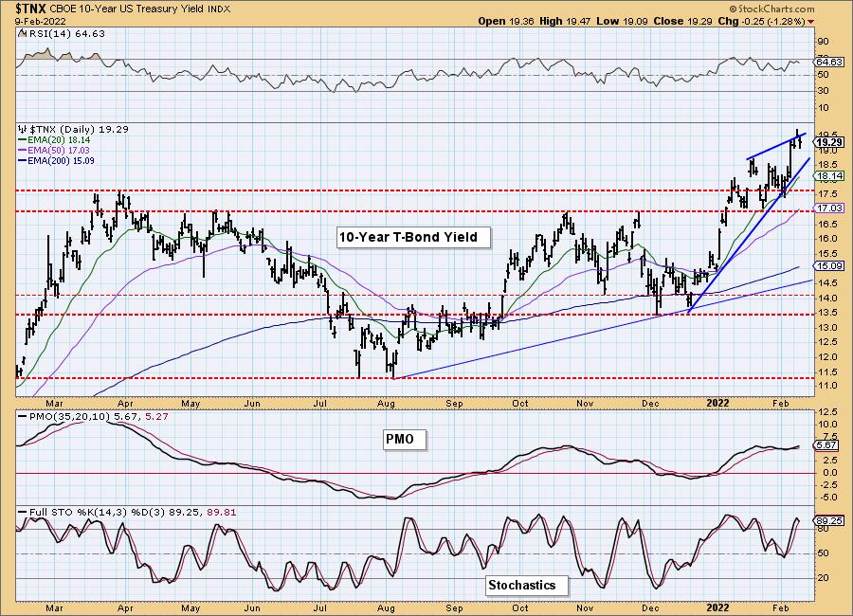Click the green EMA(20) legend line swatch
Screen dimensions: 853x616
coord(23,140)
